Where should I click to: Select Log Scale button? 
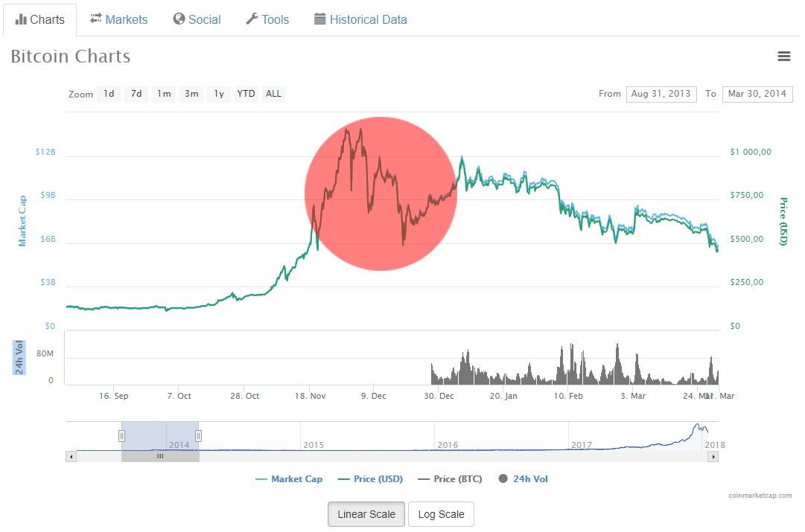click(441, 514)
